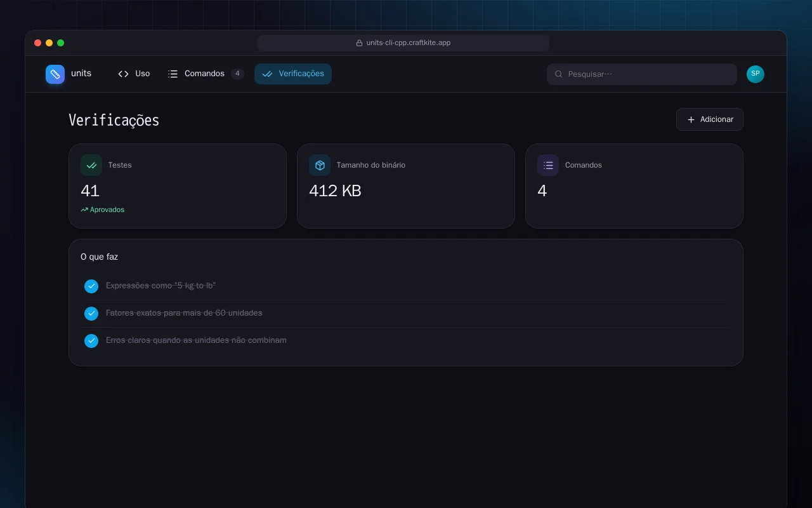Click the Adicionar button
Screen dimensions: 812x508
710,119
